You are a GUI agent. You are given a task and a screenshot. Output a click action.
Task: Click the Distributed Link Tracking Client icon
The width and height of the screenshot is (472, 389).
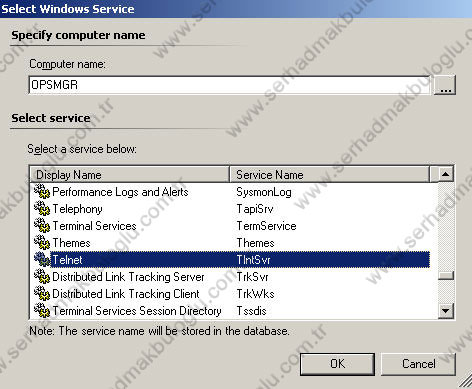click(x=42, y=294)
